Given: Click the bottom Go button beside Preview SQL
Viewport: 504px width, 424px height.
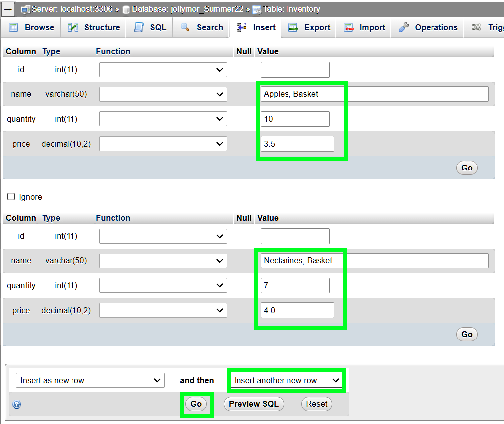Looking at the screenshot, I should (x=196, y=404).
